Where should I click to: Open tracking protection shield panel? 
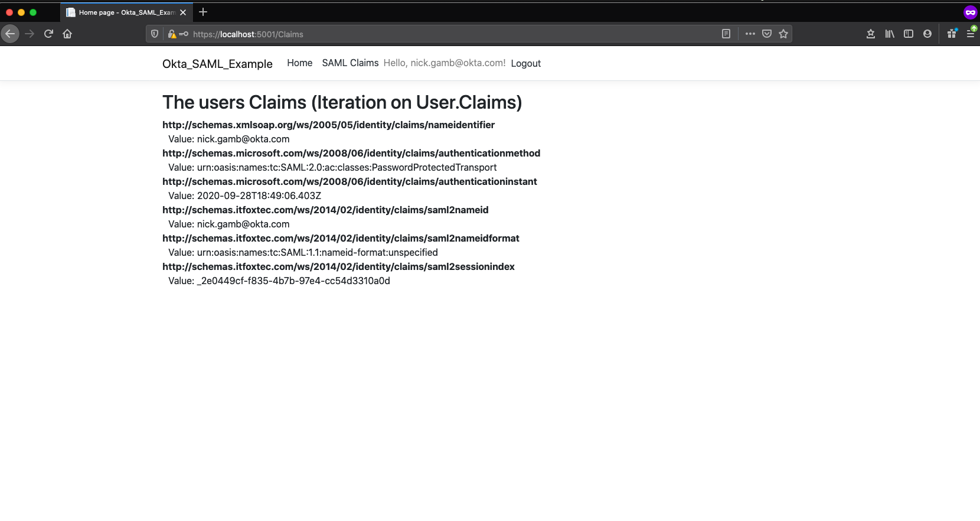[155, 34]
